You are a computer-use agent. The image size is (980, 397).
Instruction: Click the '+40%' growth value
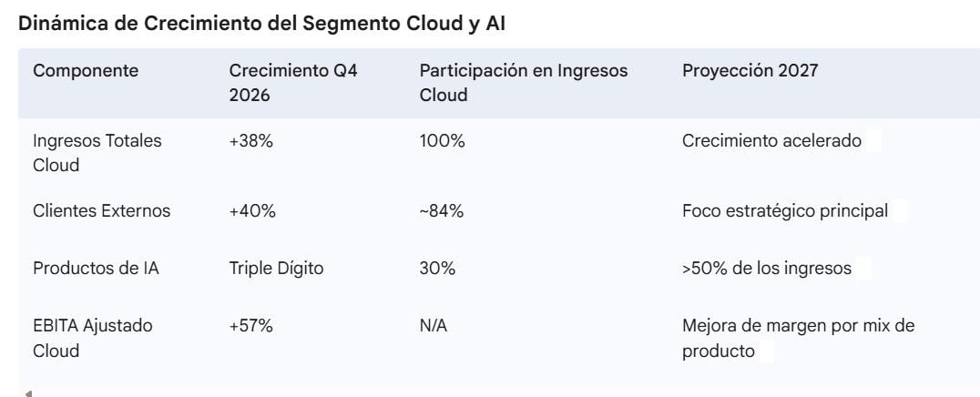pos(252,211)
